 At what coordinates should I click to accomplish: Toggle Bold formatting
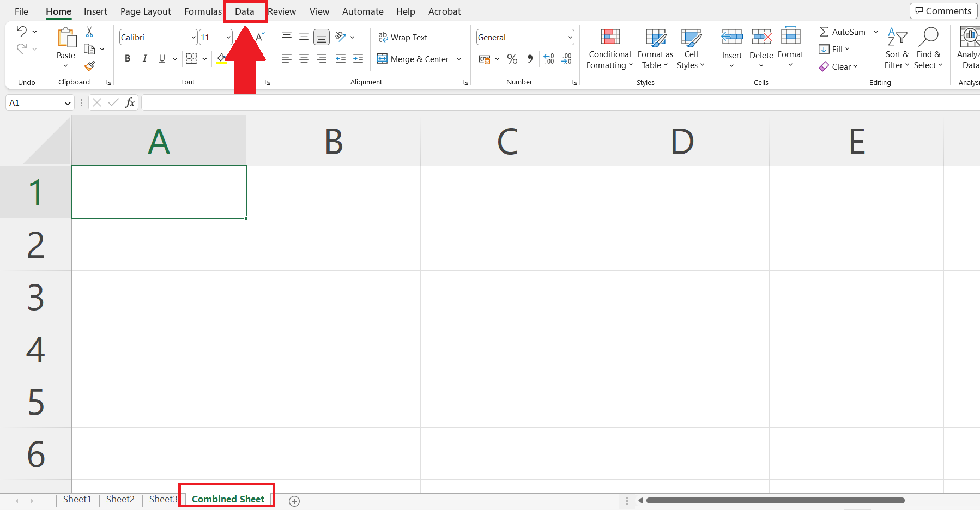(128, 59)
